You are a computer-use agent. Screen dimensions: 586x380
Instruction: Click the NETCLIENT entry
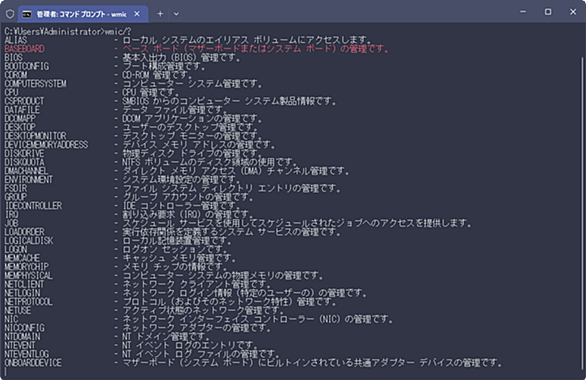tap(24, 284)
